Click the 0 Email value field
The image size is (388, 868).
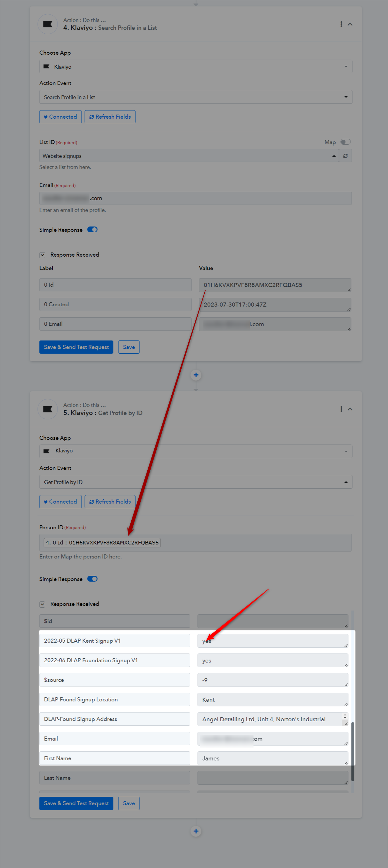point(275,324)
